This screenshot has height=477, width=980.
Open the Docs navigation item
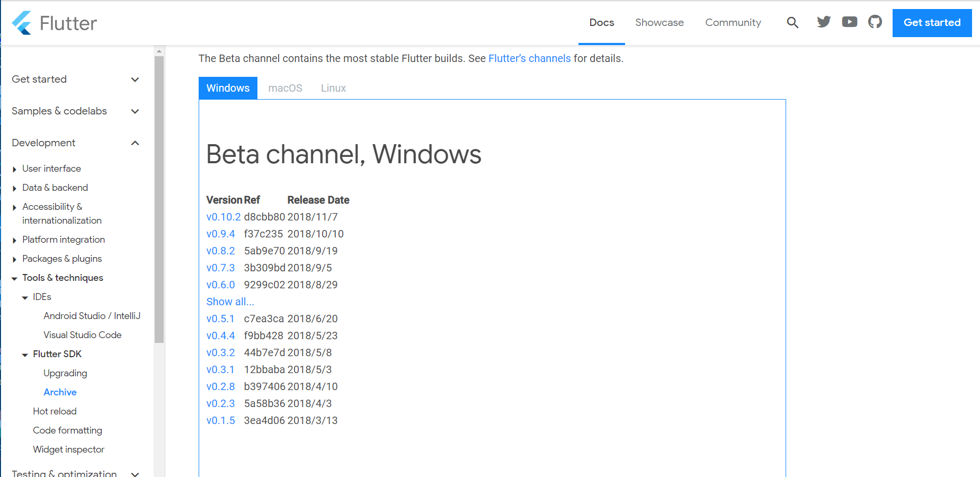click(x=602, y=22)
